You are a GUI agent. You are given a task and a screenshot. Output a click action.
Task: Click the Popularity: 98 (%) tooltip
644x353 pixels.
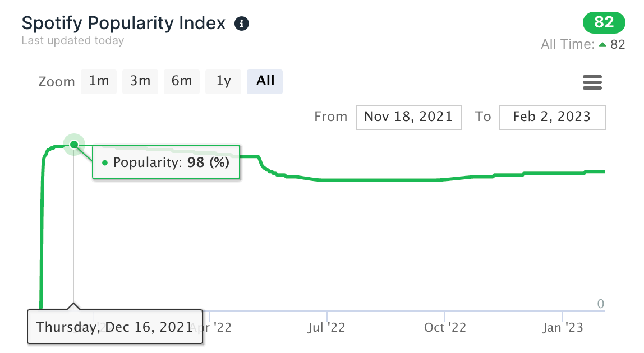click(x=166, y=162)
